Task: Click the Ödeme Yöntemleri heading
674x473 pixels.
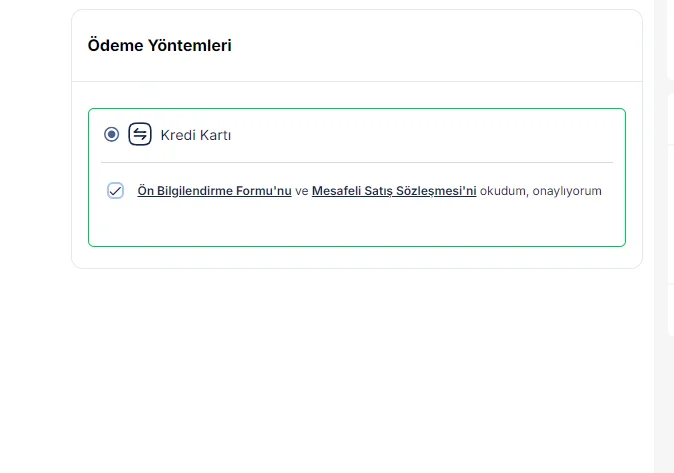Action: (159, 45)
